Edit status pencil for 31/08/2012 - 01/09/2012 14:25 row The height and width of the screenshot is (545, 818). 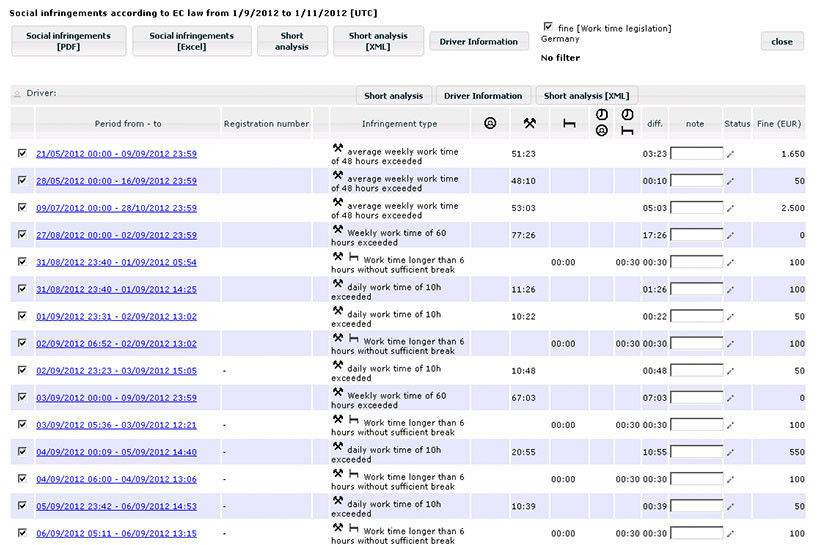tap(730, 289)
